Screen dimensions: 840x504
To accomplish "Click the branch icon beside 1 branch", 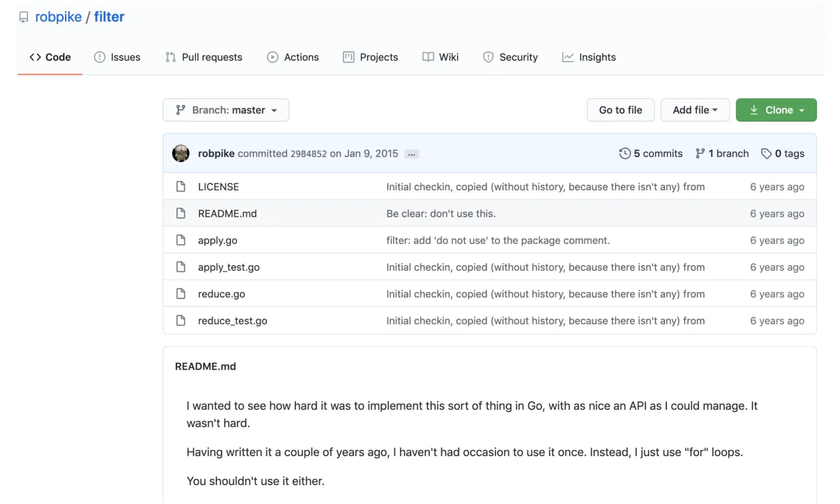I will pyautogui.click(x=701, y=153).
